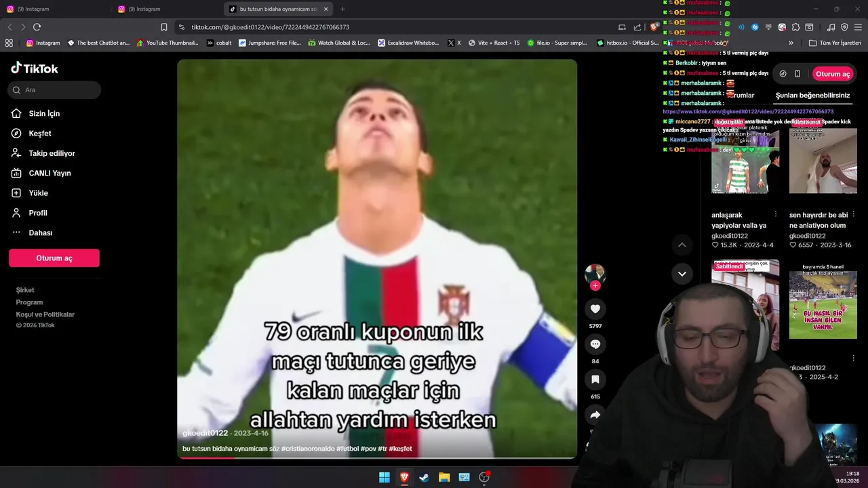Expand the Şirket footer section

[x=25, y=290]
